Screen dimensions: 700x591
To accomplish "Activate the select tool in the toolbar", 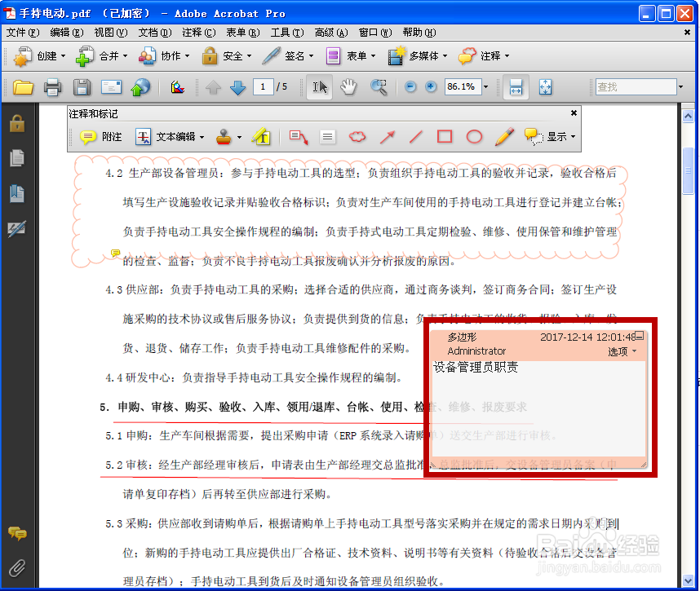I will click(319, 86).
